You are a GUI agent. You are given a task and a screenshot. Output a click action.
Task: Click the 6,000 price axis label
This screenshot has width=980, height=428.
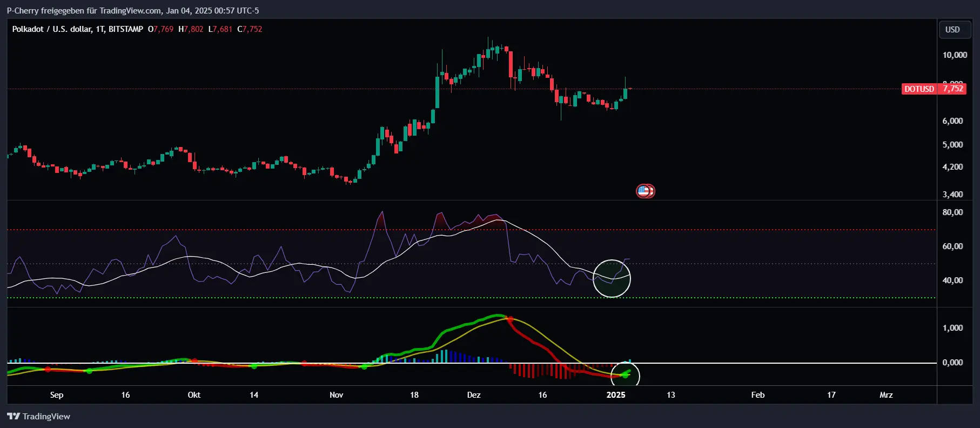tap(952, 121)
